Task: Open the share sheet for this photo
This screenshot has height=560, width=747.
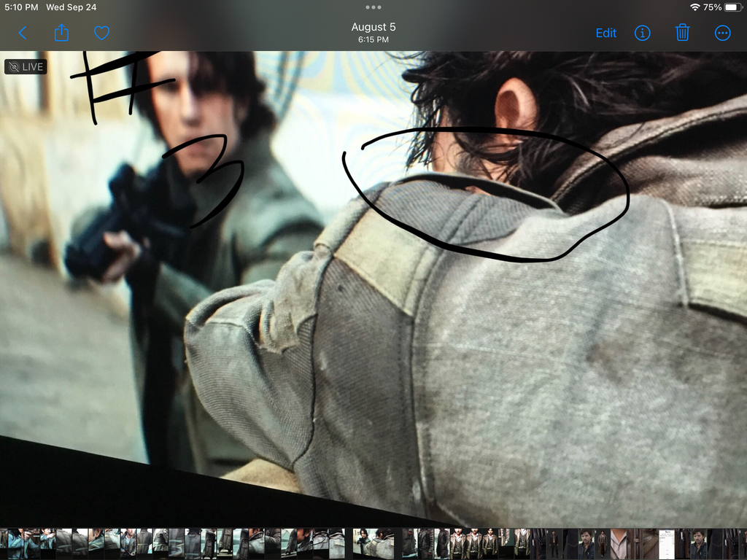Action: point(62,33)
